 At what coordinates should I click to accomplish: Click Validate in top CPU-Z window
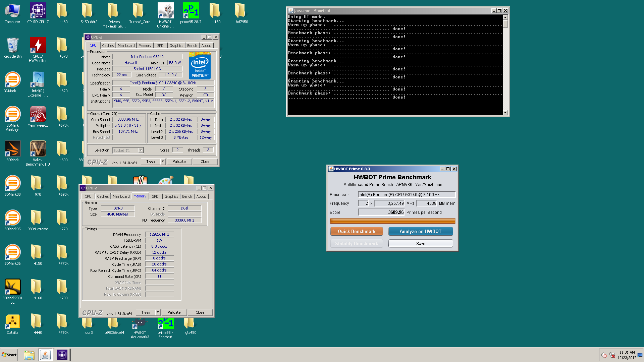(179, 162)
